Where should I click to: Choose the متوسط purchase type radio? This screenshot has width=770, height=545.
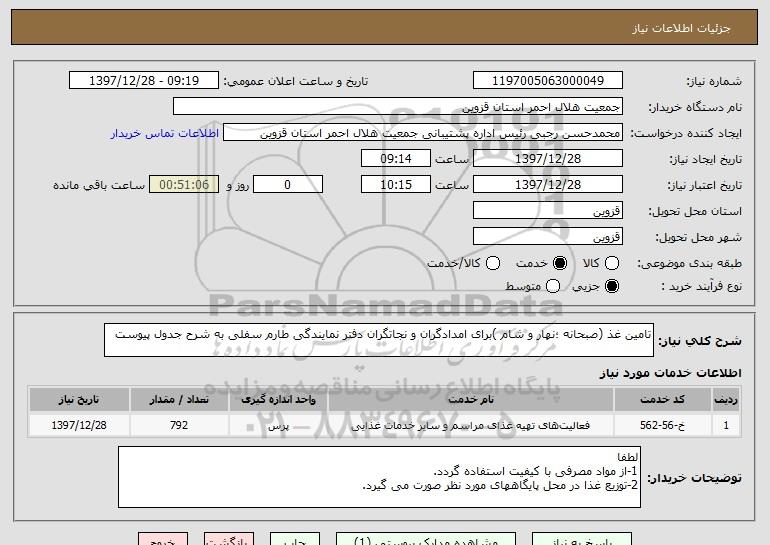tap(553, 286)
